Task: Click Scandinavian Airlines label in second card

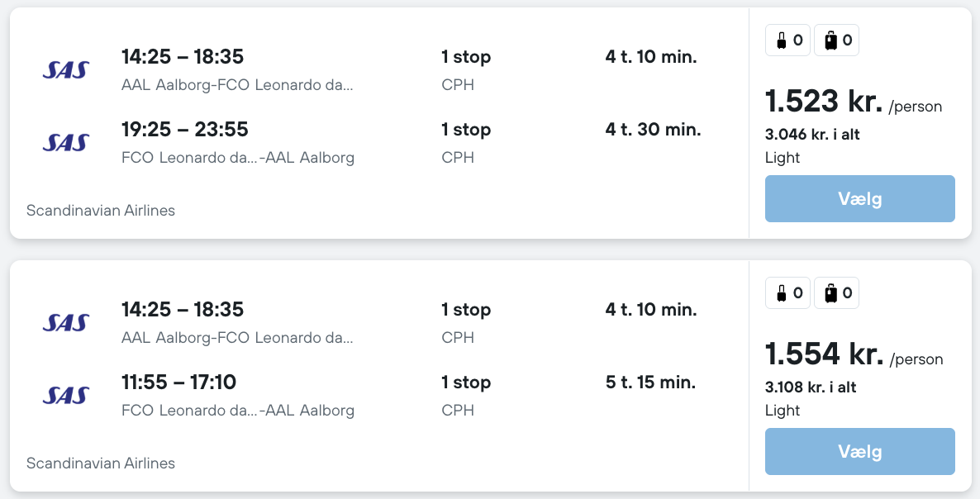Action: tap(101, 463)
